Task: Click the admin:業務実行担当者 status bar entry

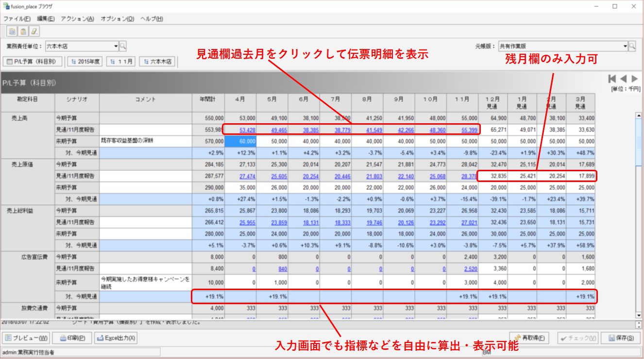Action: coord(81,353)
